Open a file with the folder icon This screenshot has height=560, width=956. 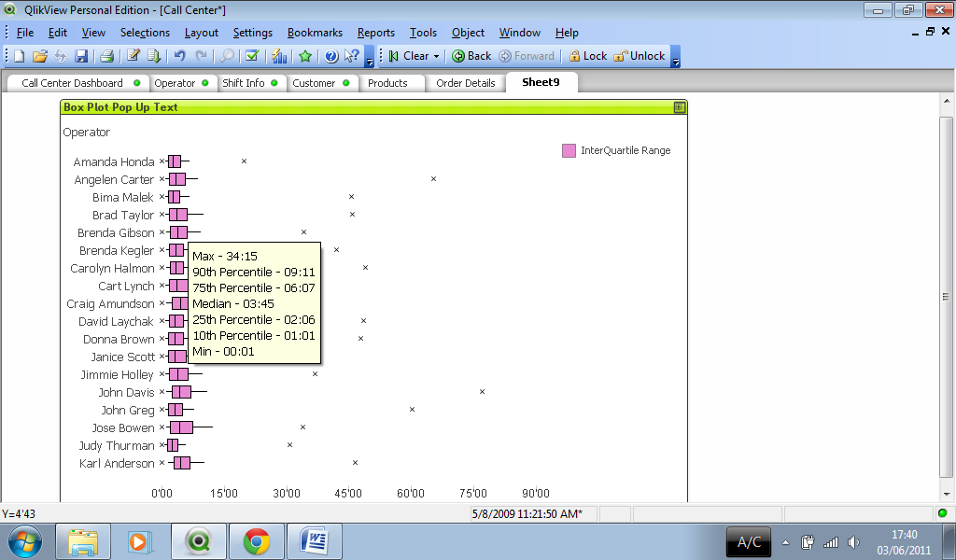tap(39, 56)
